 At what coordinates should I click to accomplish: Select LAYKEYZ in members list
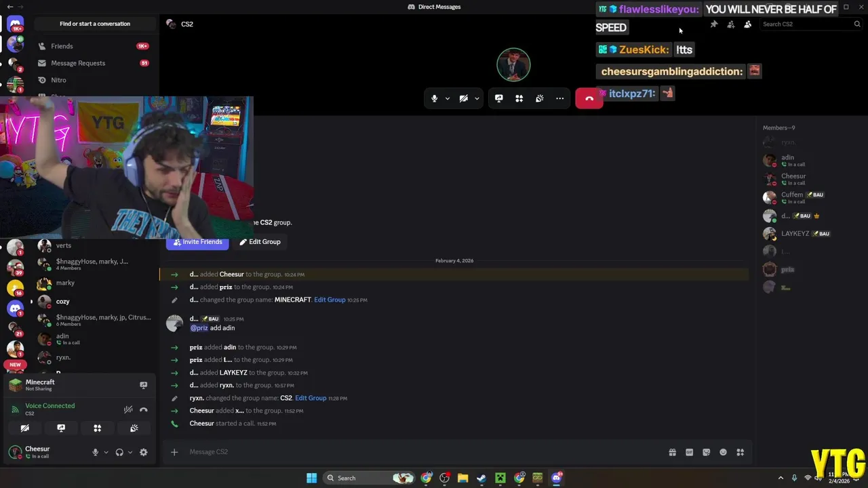[x=810, y=234]
